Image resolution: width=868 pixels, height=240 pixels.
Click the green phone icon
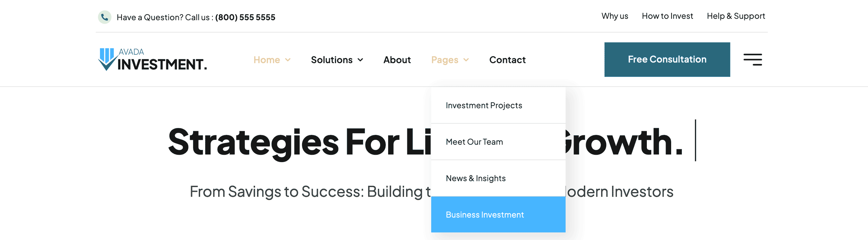[105, 17]
